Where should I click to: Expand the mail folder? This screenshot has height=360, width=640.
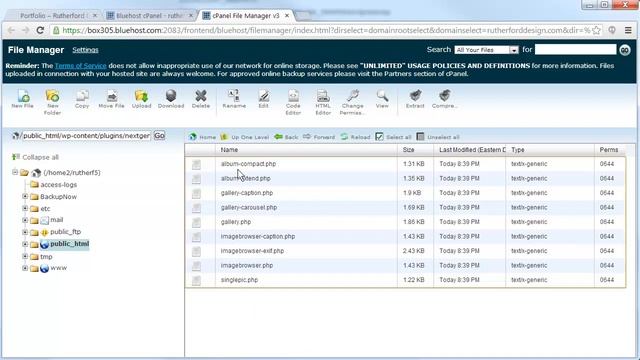tap(25, 220)
